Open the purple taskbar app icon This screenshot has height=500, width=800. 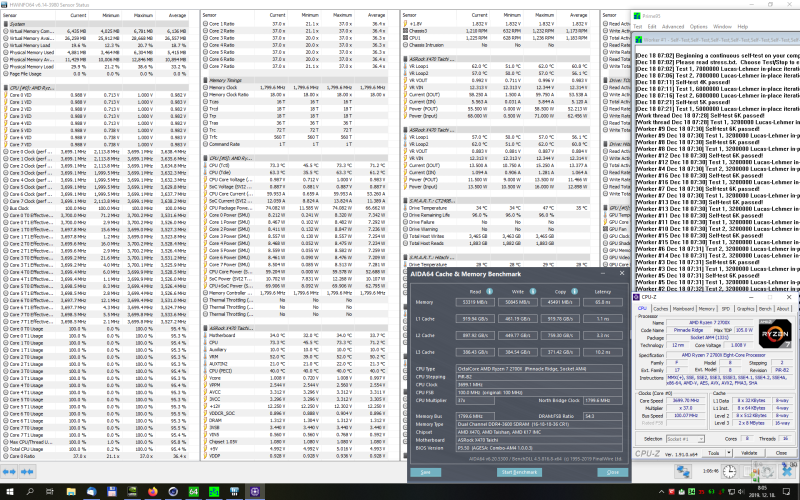pos(255,492)
